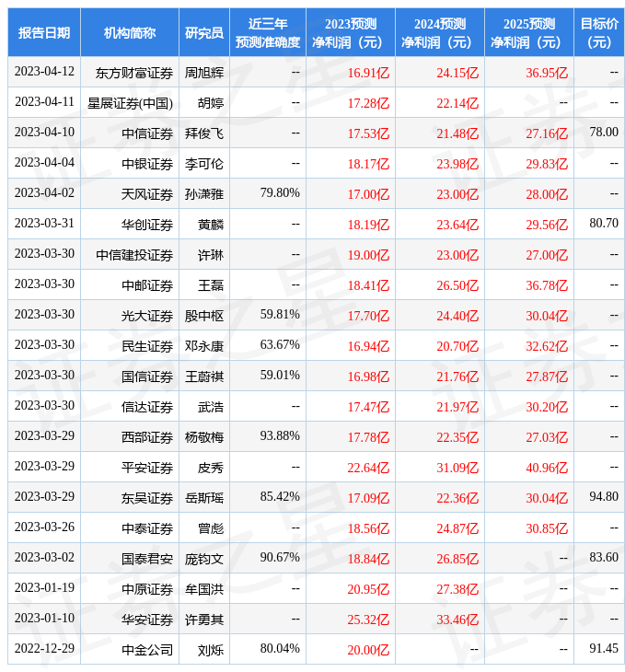
Task: Select accuracy value 80.04%
Action: click(x=280, y=649)
